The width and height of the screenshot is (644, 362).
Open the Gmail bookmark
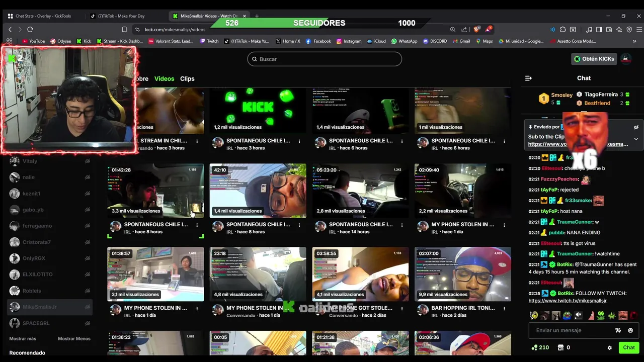461,41
